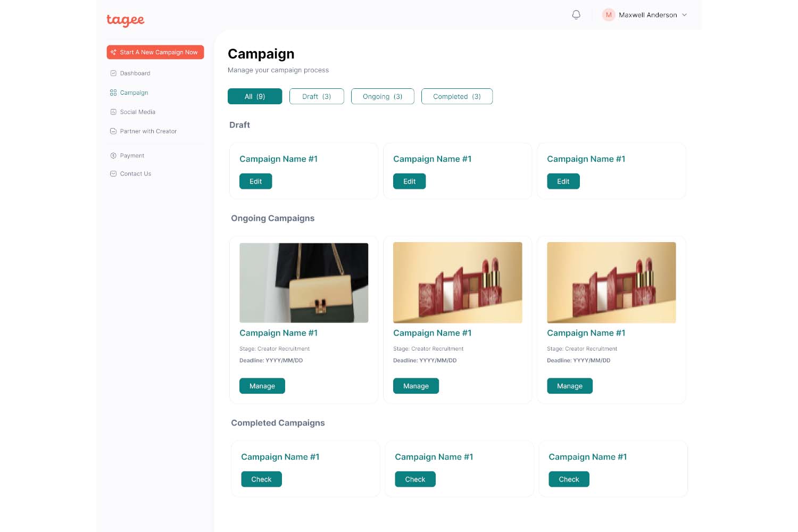Open the handbag campaign thumbnail

(304, 282)
